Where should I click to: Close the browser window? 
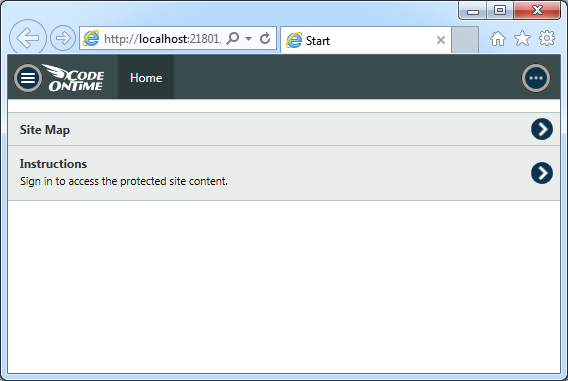537,10
